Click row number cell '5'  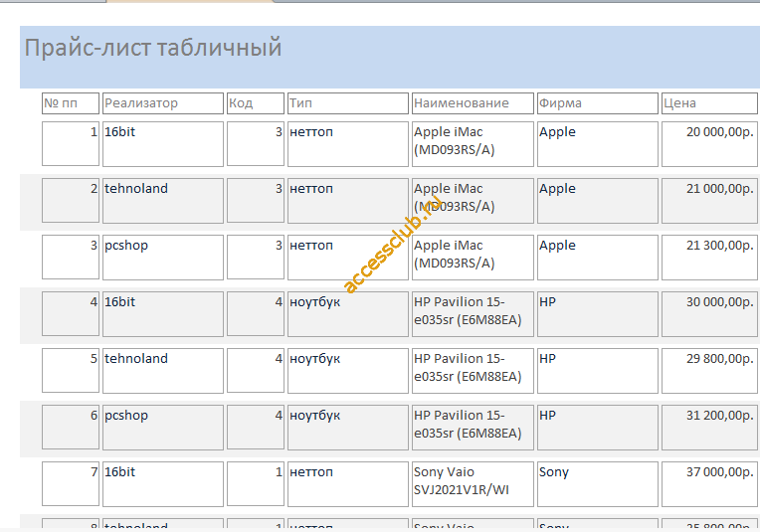pos(71,371)
